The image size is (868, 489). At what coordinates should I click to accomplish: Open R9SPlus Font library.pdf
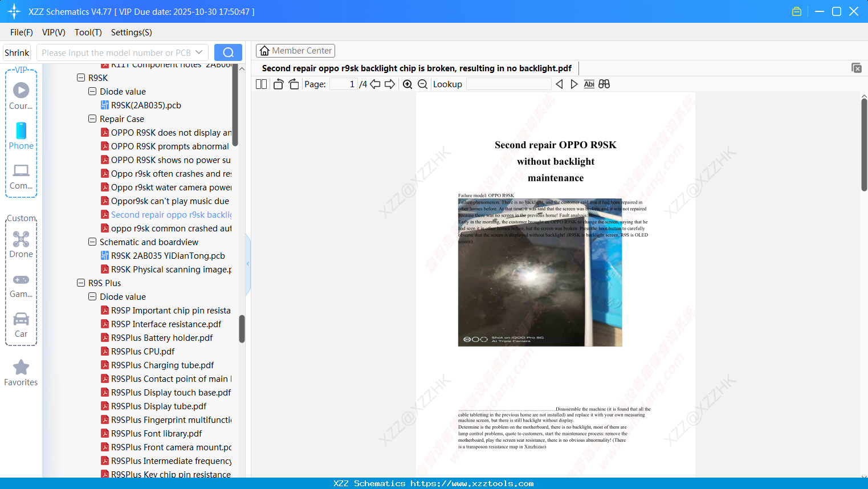point(152,434)
